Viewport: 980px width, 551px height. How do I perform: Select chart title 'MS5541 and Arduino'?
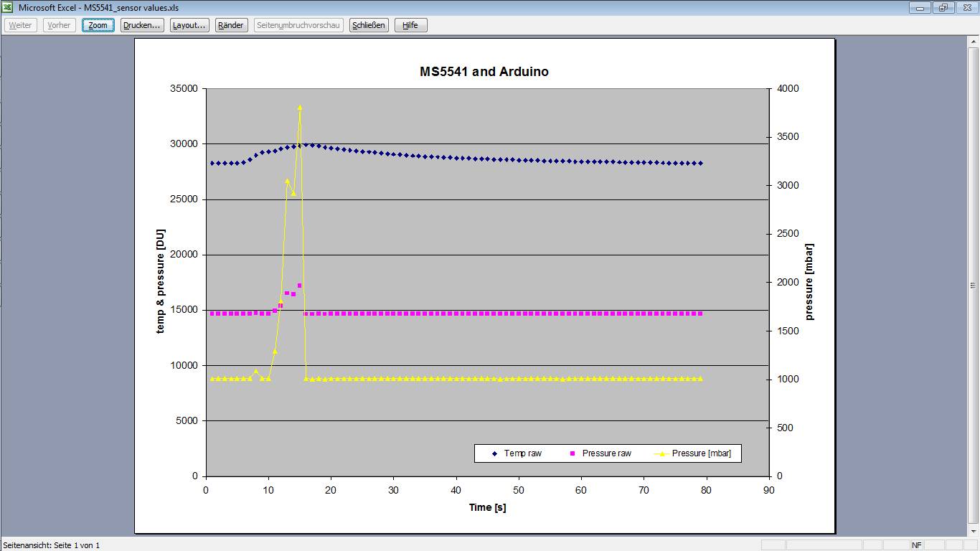[484, 72]
